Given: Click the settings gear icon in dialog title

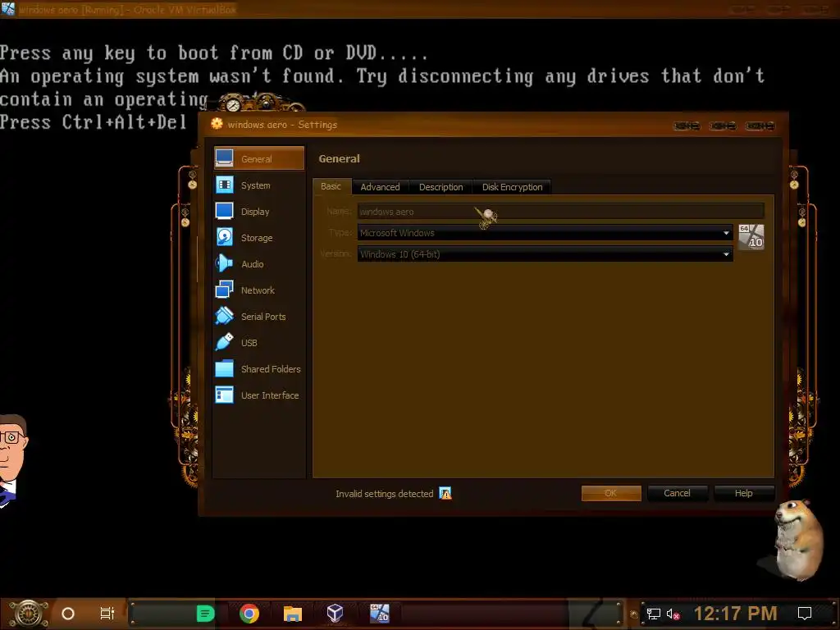Looking at the screenshot, I should point(217,124).
